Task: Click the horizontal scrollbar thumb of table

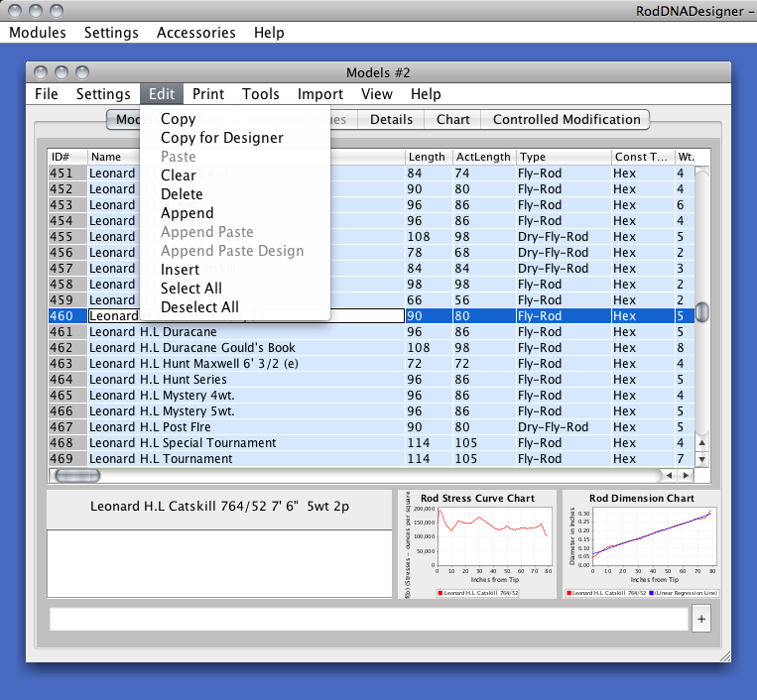Action: [77, 476]
